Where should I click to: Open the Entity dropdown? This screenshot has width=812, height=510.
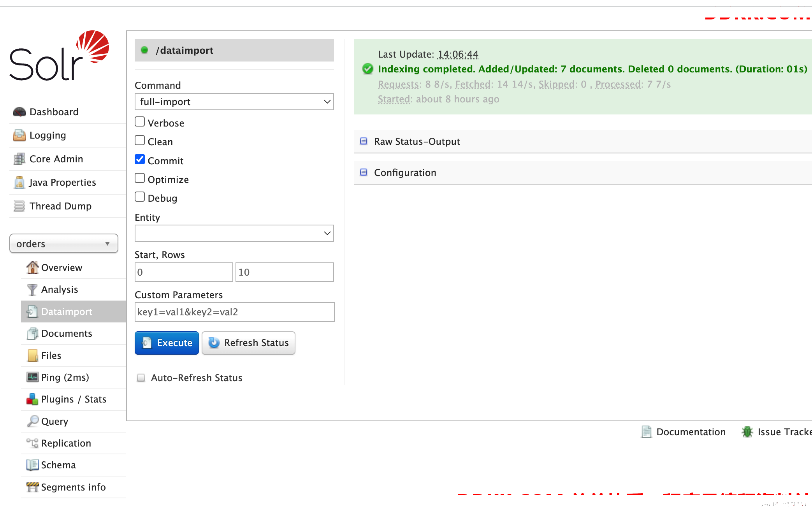point(234,233)
